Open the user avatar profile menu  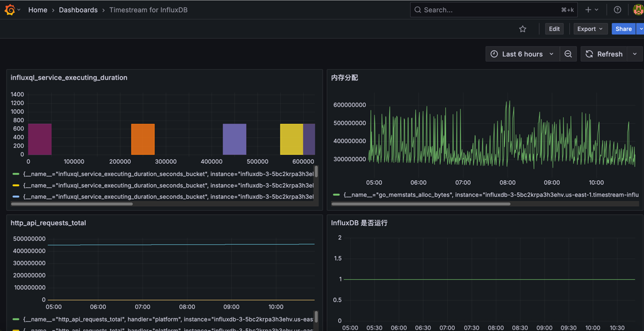point(639,10)
